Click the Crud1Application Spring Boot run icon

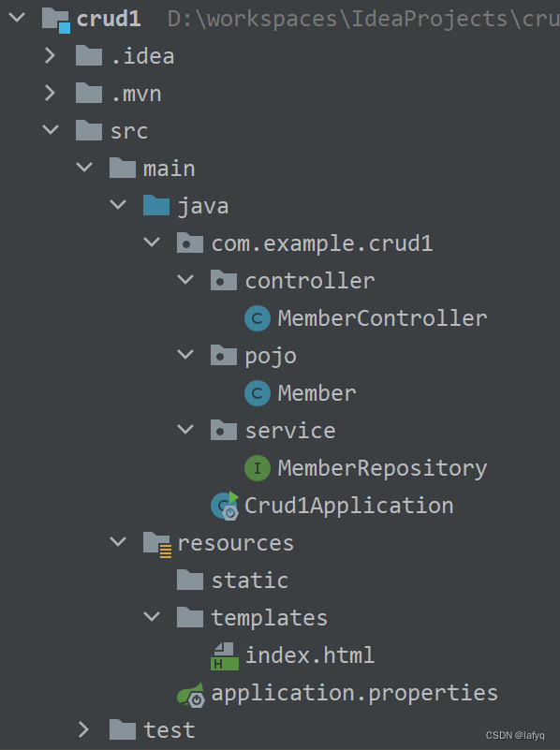225,506
